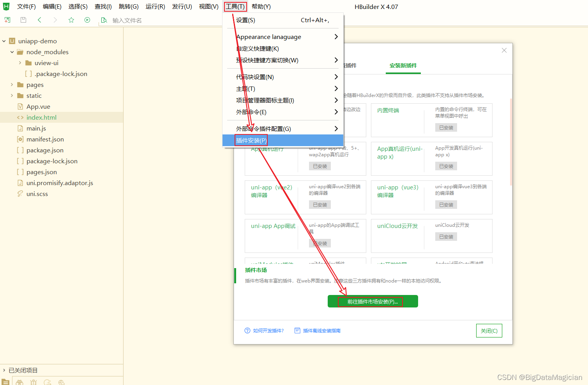This screenshot has width=588, height=385.
Task: Open the 预设快捷键方案切换(W) submenu
Action: point(283,60)
